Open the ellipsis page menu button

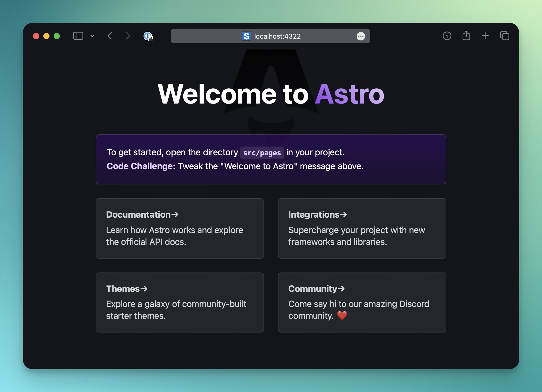360,36
